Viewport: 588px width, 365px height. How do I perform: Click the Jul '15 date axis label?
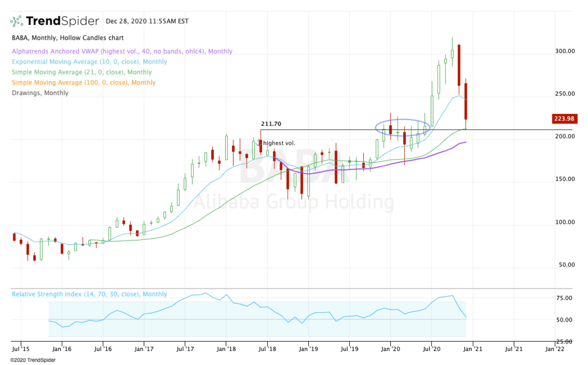(x=21, y=349)
